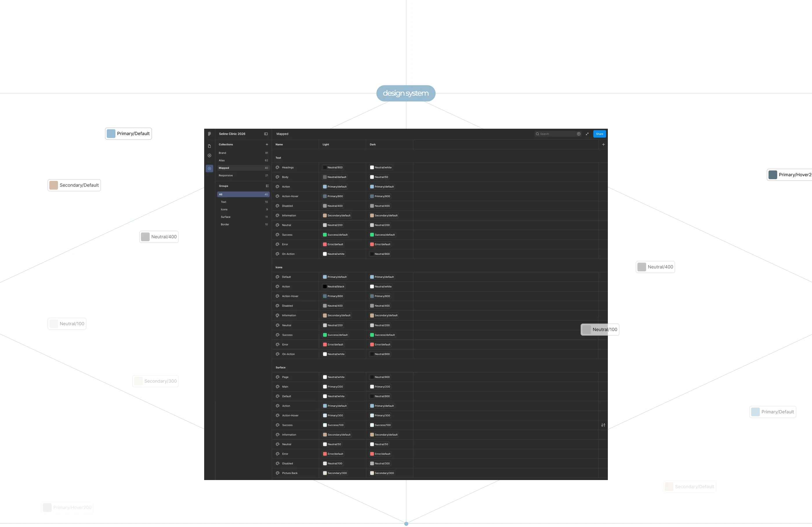812x527 pixels.
Task: Click the Seline Clinic 2026 file title
Action: pyautogui.click(x=232, y=134)
